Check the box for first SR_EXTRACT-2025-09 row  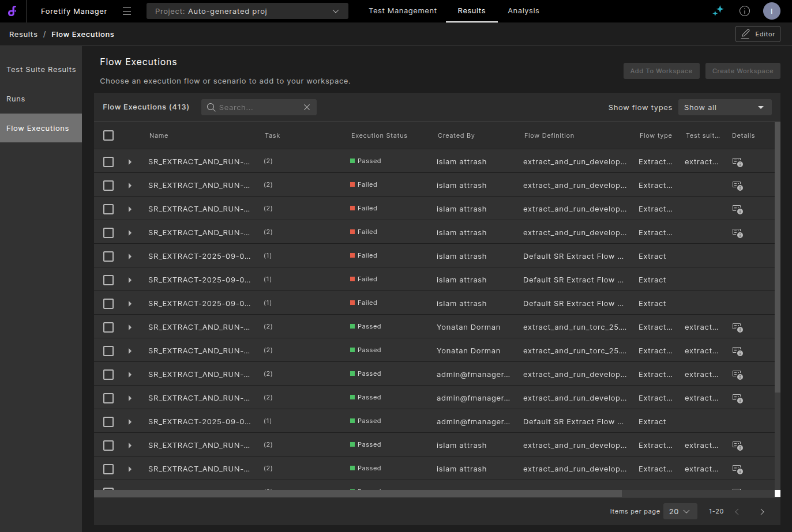(x=108, y=256)
